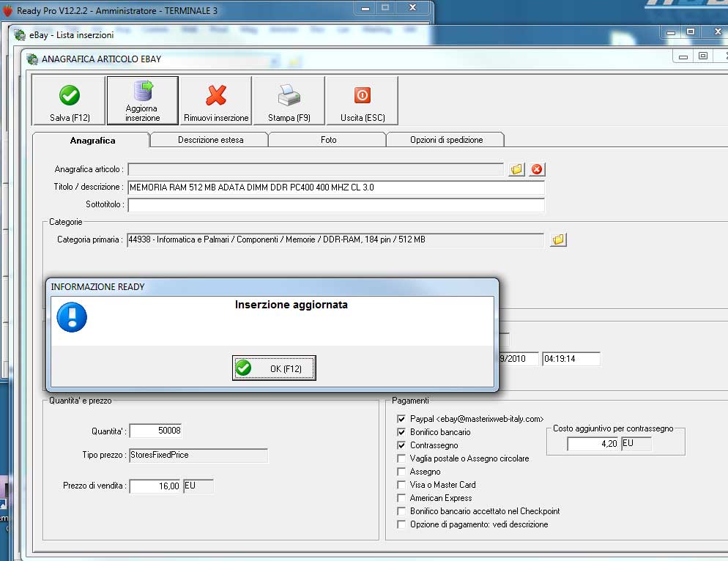Click the Categoria primaria field
The width and height of the screenshot is (728, 561).
pos(335,239)
